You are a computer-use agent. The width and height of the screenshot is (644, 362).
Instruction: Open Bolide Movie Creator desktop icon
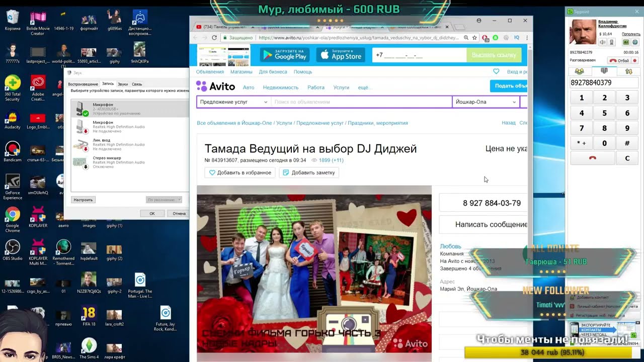(x=38, y=23)
